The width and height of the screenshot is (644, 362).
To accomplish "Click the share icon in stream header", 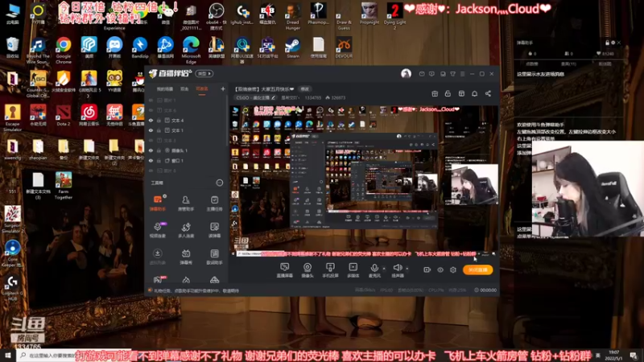I will pos(488,93).
